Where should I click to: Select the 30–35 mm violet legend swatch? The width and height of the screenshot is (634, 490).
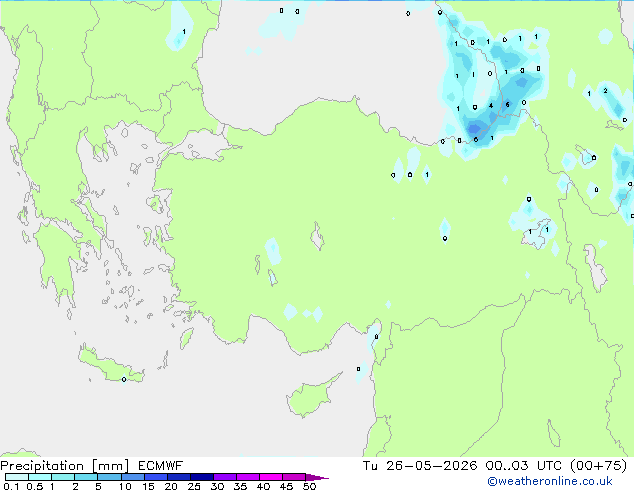click(x=225, y=477)
